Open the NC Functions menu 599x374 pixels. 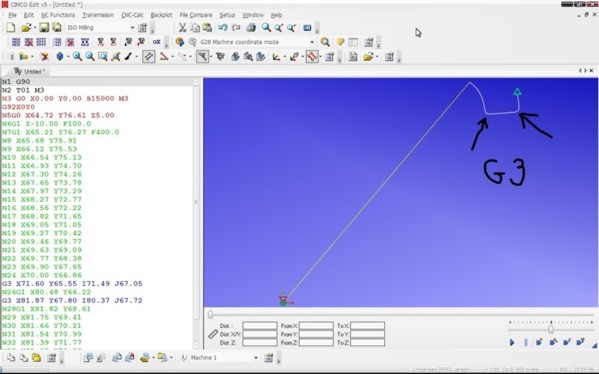point(58,15)
